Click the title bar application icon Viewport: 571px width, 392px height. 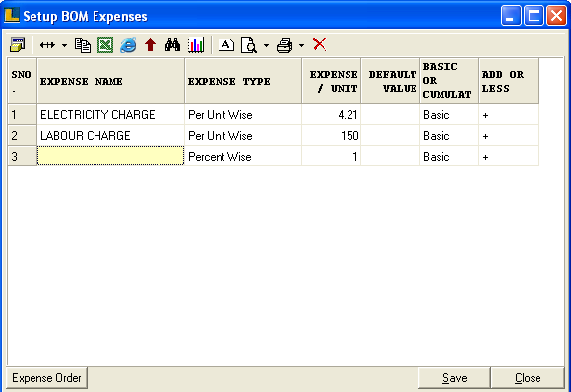click(x=12, y=15)
